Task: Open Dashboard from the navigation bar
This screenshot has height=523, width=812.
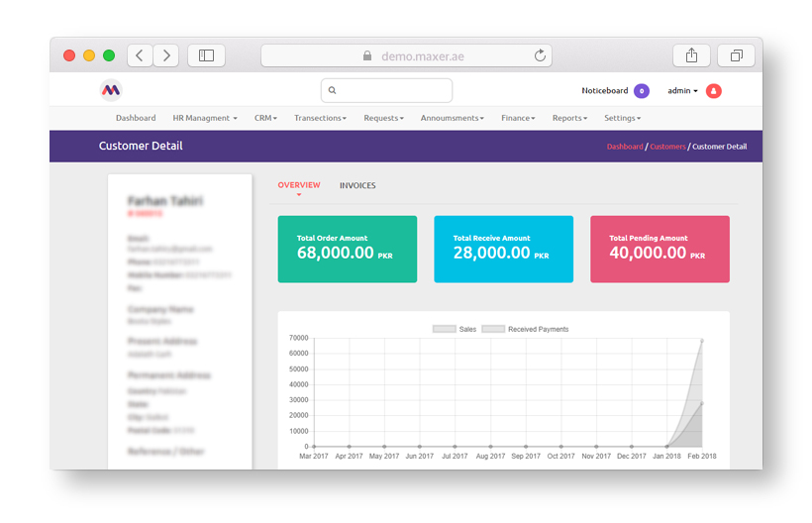Action: [x=136, y=118]
